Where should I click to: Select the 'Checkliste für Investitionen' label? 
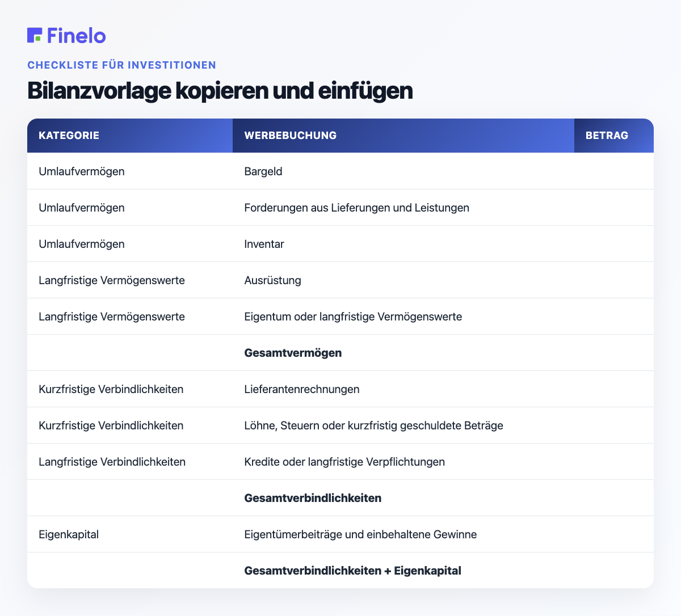point(121,65)
